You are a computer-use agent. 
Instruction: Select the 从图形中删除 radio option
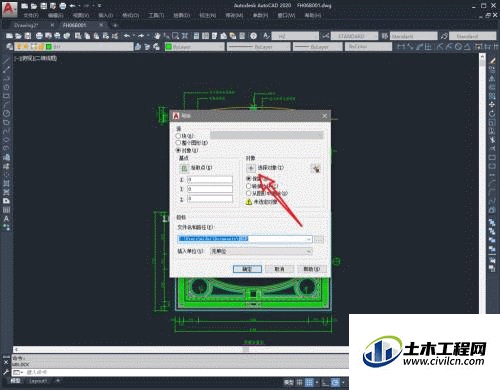(249, 193)
